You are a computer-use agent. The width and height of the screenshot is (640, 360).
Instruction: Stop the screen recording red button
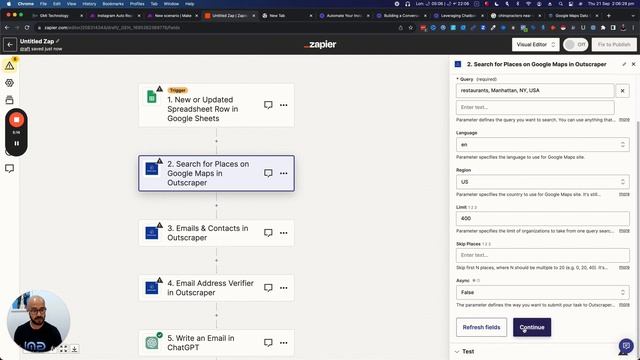(x=16, y=120)
